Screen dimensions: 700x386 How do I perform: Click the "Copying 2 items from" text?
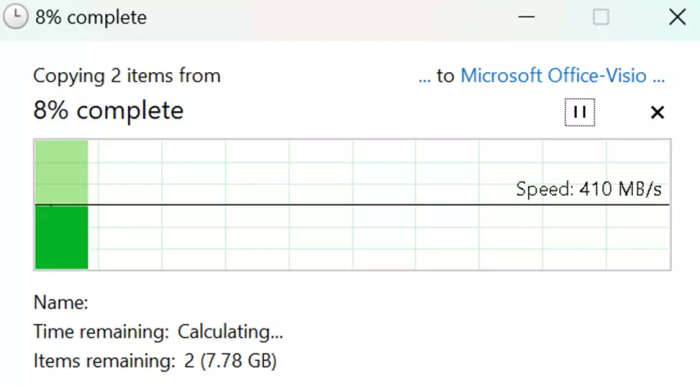(x=127, y=76)
